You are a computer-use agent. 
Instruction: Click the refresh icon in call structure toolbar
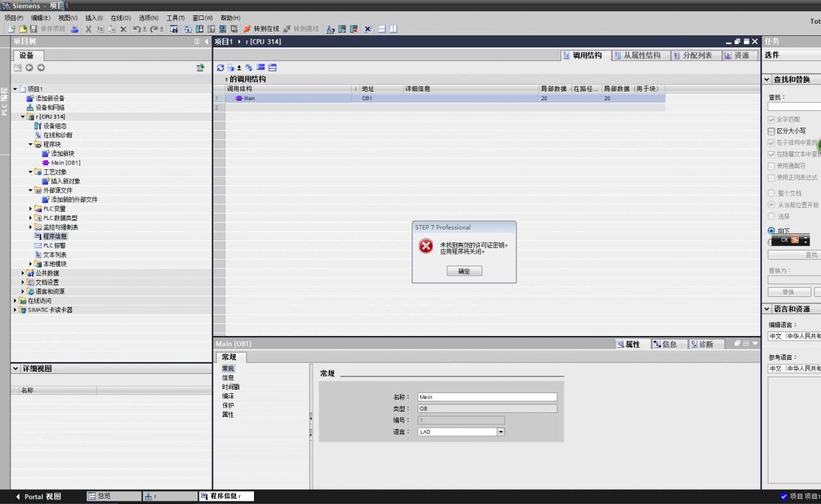(x=220, y=67)
